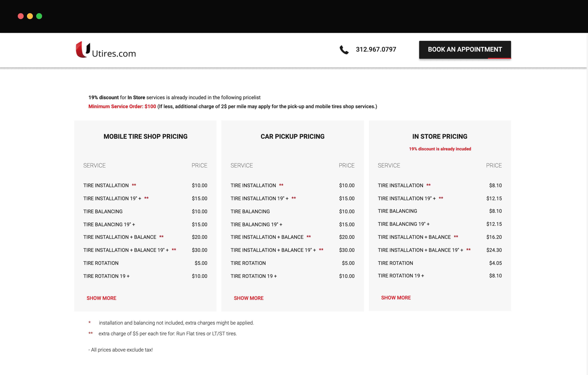588x375 pixels.
Task: Click the green maximize dot
Action: click(x=39, y=16)
